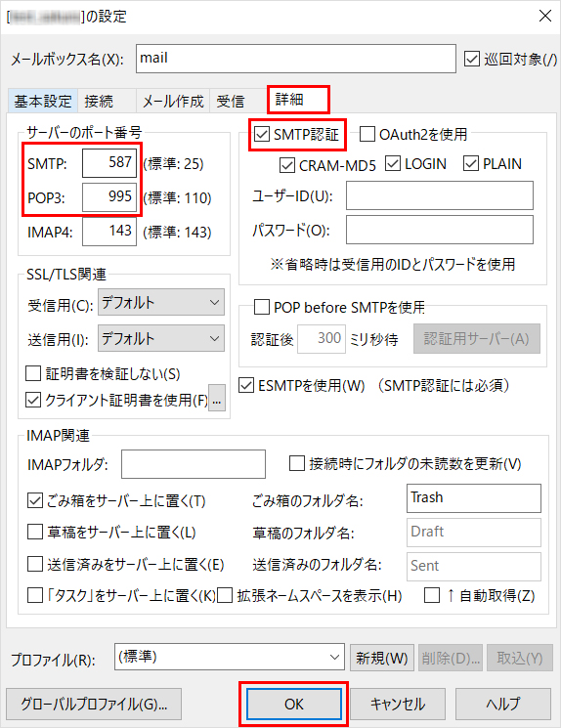Click the グローバルプロファイル button
This screenshot has height=728, width=561.
point(94,704)
